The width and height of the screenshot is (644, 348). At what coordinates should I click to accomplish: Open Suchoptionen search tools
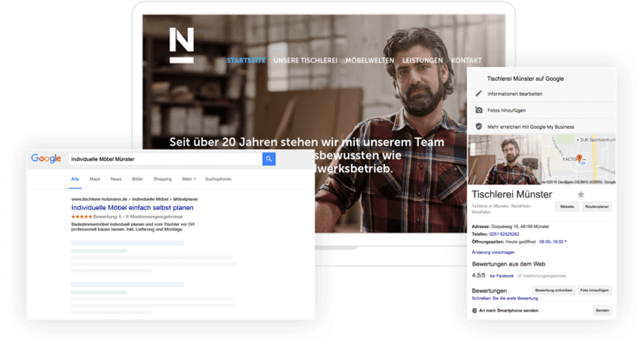tap(219, 178)
